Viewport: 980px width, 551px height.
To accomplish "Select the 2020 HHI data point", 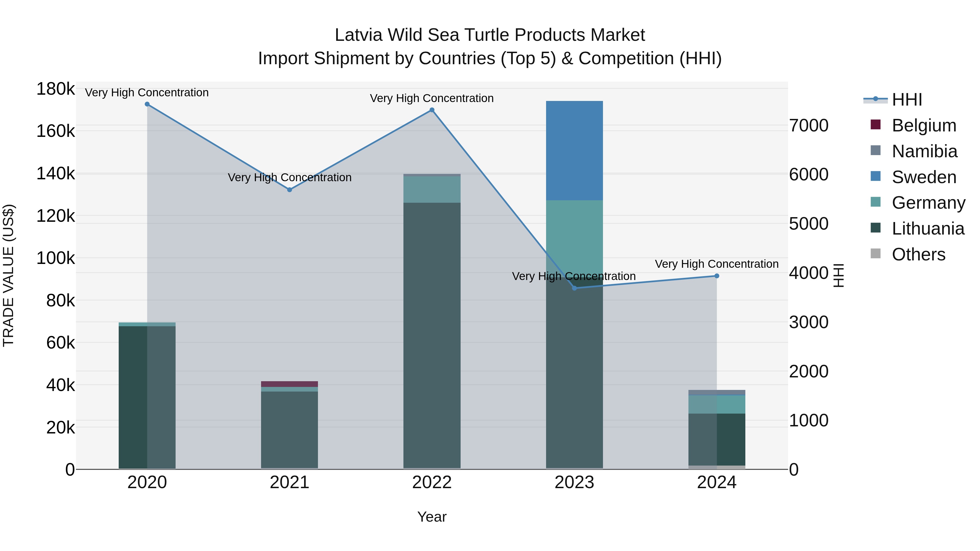I will point(147,104).
